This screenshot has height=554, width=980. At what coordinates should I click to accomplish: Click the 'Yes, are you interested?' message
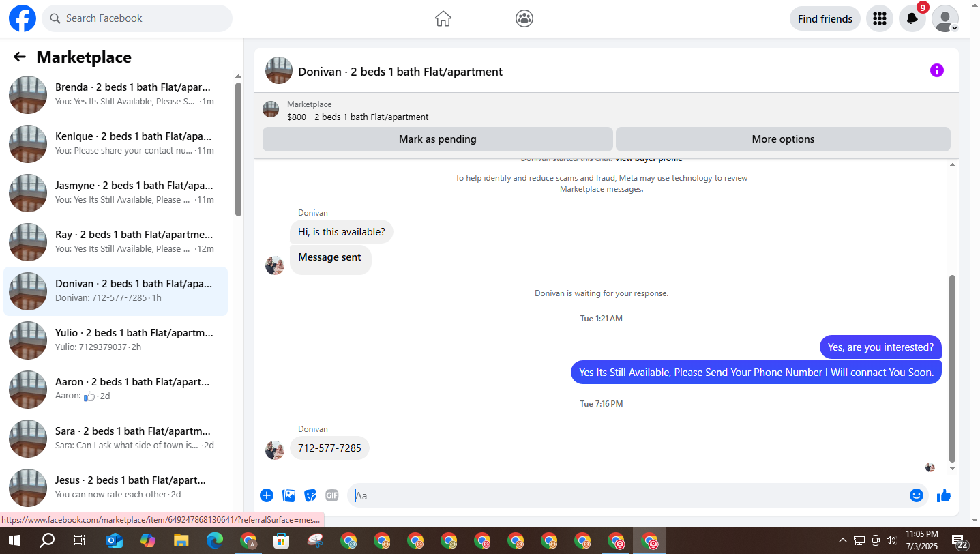[880, 347]
